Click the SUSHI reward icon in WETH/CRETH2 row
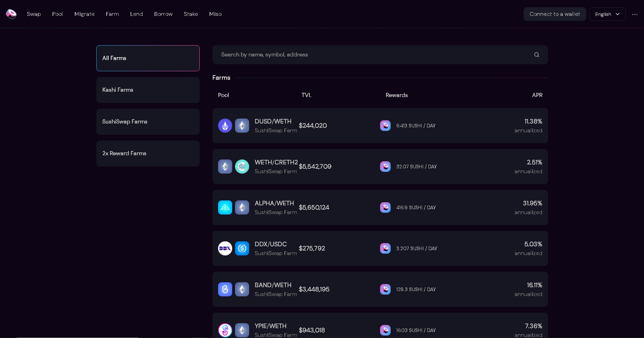The image size is (644, 338). click(x=385, y=167)
